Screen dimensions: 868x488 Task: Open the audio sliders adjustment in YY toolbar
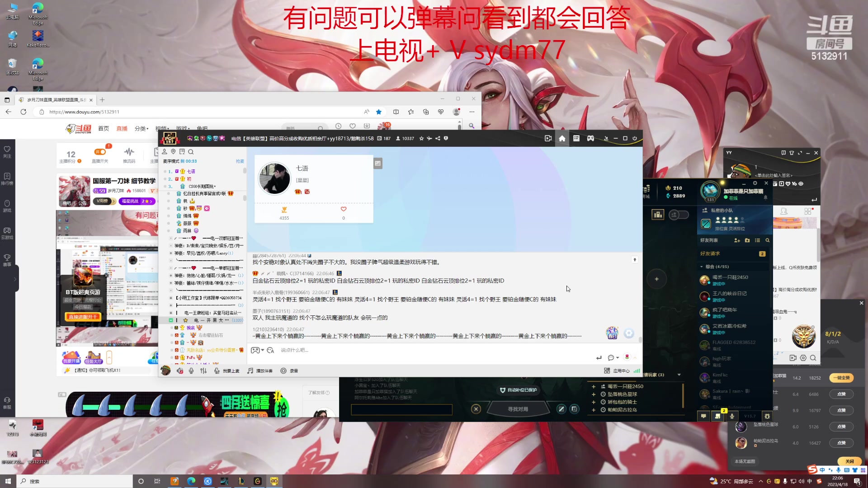[204, 371]
